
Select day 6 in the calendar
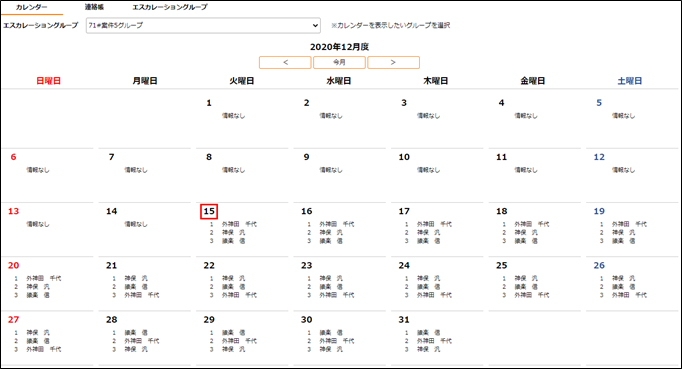13,157
